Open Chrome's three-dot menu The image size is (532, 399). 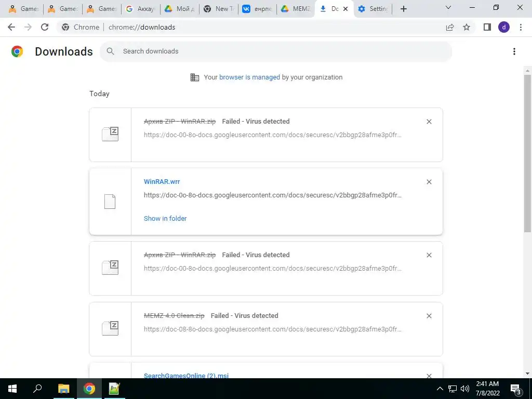(521, 27)
